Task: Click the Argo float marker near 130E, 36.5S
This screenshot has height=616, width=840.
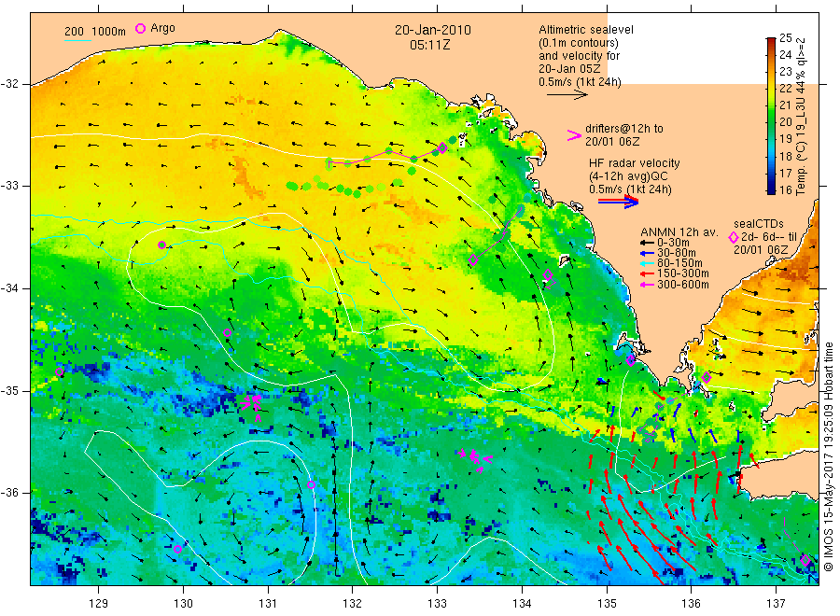Action: (x=178, y=549)
